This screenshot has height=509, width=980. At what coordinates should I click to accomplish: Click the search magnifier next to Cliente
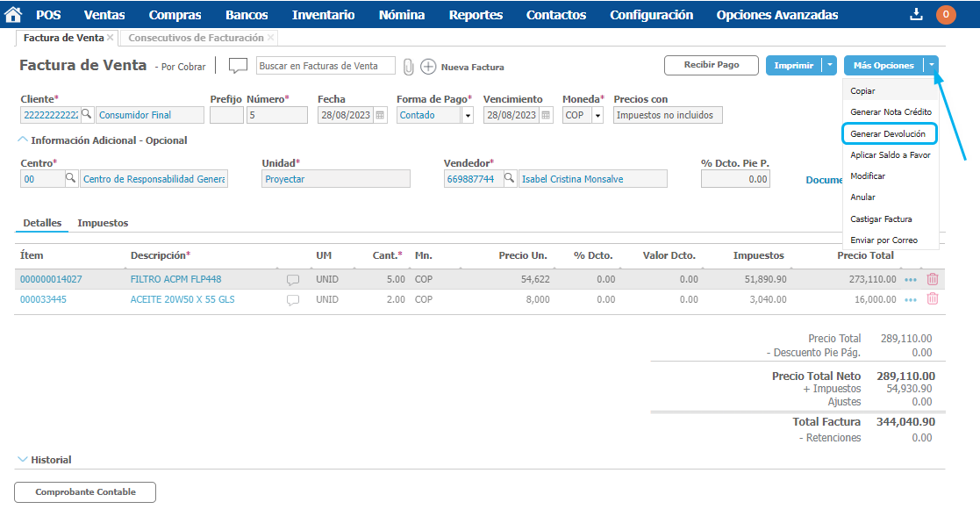coord(86,115)
